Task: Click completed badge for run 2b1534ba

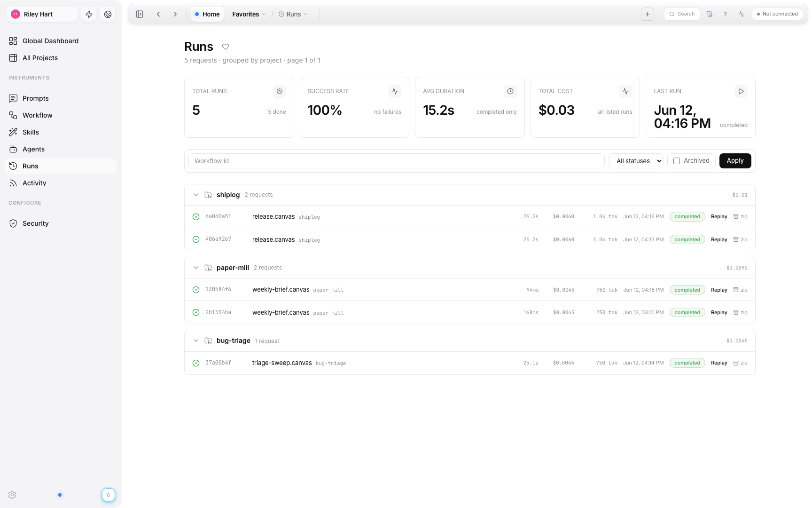Action: coord(687,313)
